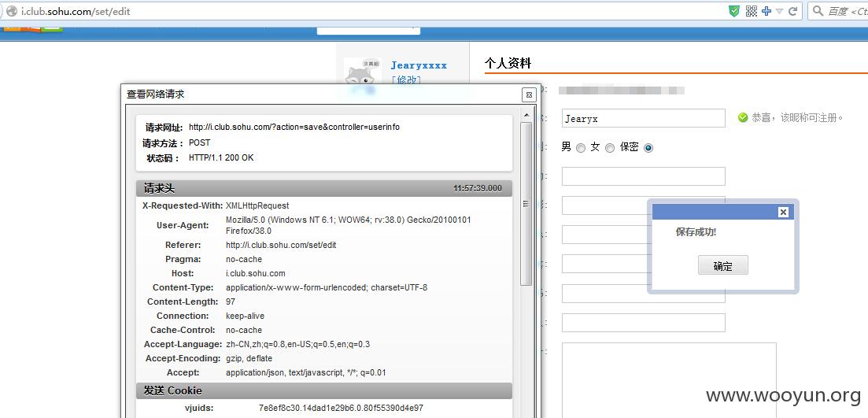The image size is (868, 418).
Task: Click the 请求头 section header
Action: [x=324, y=188]
